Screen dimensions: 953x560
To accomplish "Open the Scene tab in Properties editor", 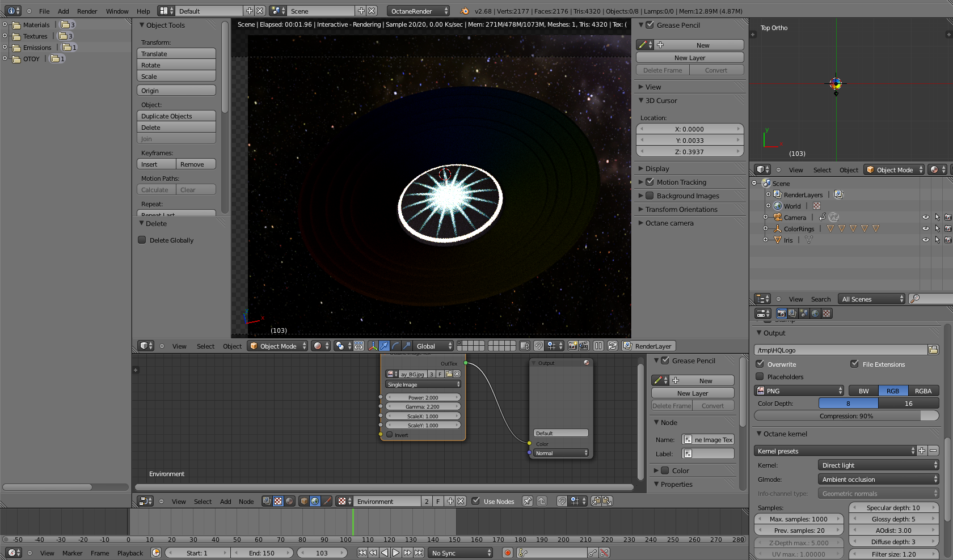I will [x=804, y=313].
